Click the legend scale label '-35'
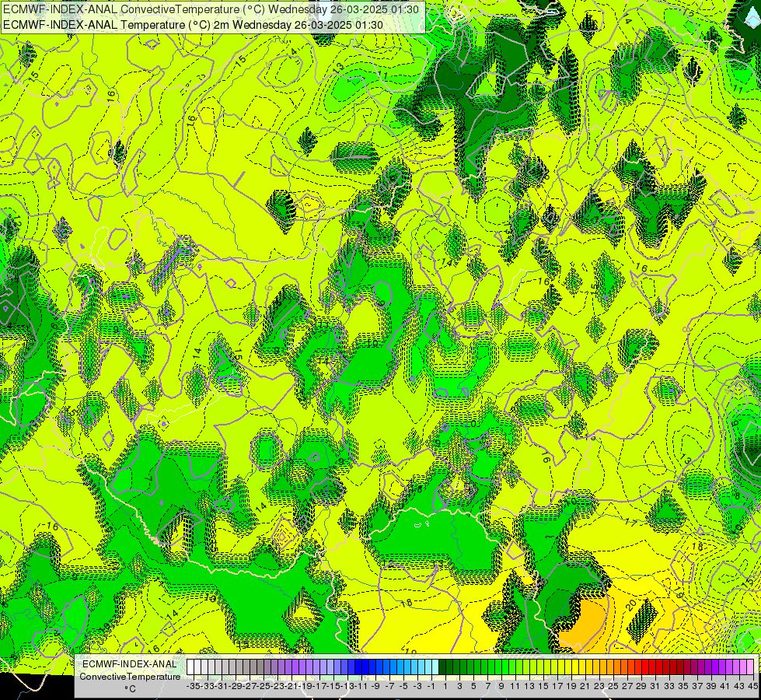This screenshot has height=700, width=761. 193,686
